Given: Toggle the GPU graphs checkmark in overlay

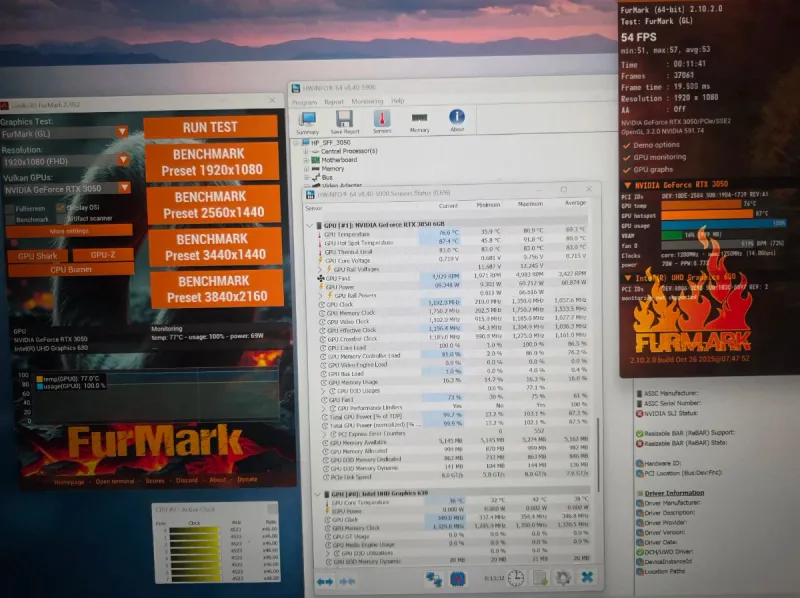Looking at the screenshot, I should click(627, 170).
